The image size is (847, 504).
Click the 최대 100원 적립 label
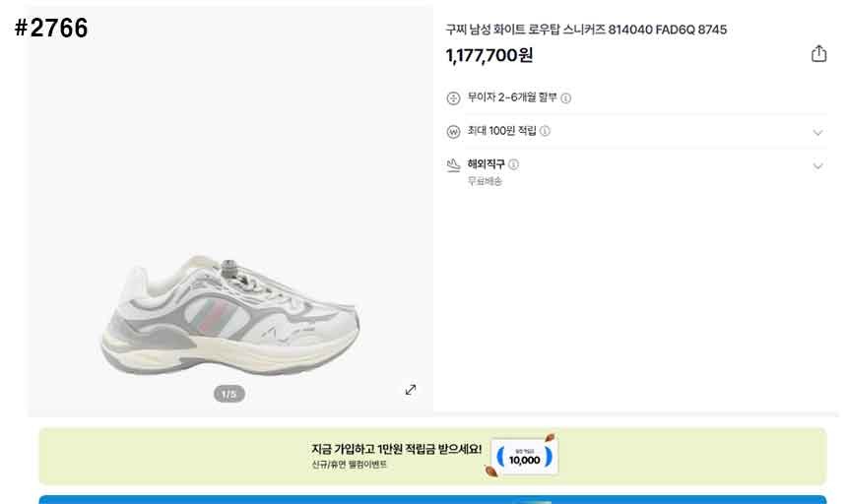[x=502, y=131]
